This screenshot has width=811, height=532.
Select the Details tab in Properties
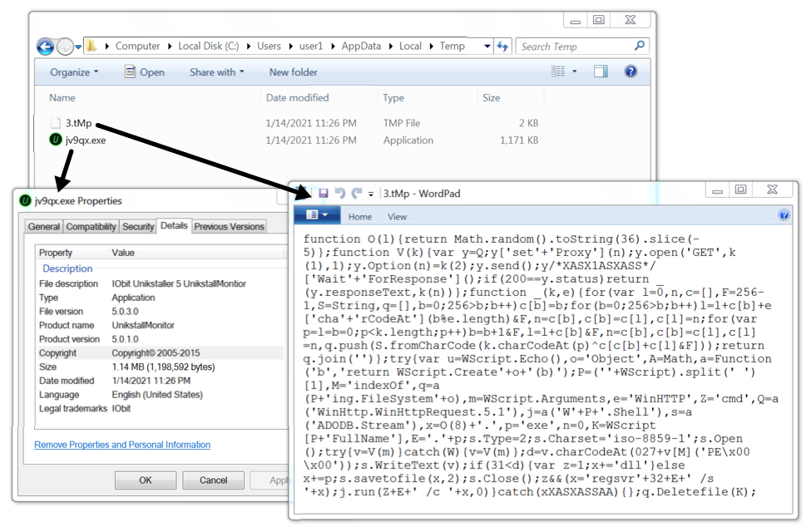174,225
